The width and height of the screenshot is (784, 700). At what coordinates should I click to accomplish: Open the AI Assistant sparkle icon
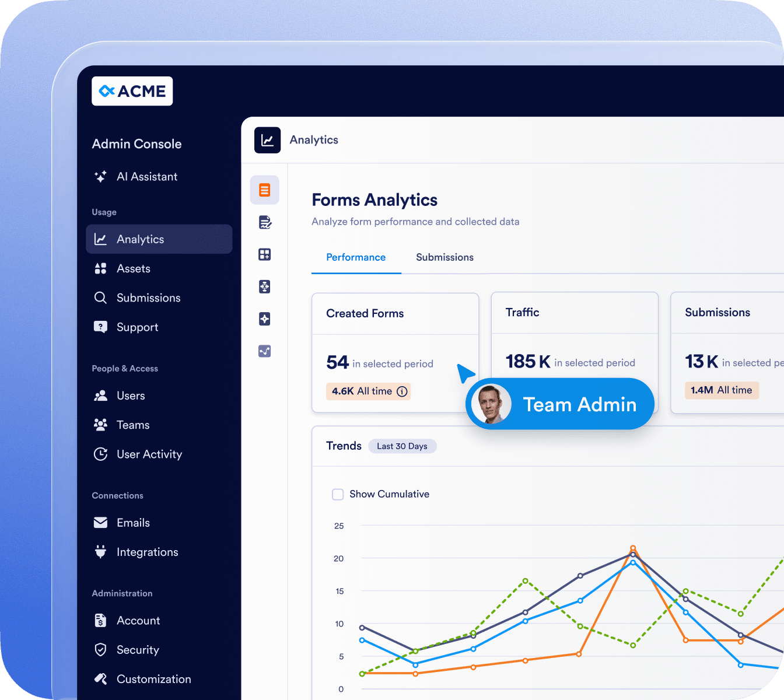[100, 177]
